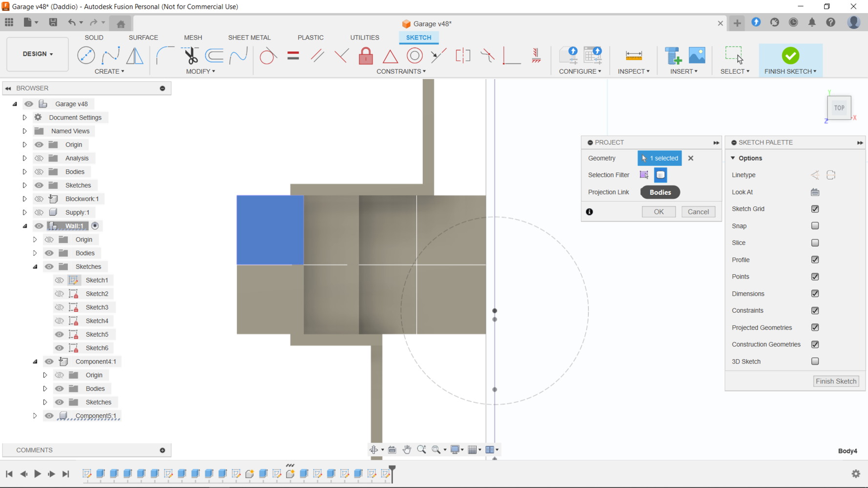Screen dimensions: 868x488
Task: Switch to the SURFACE tab
Action: pos(143,38)
